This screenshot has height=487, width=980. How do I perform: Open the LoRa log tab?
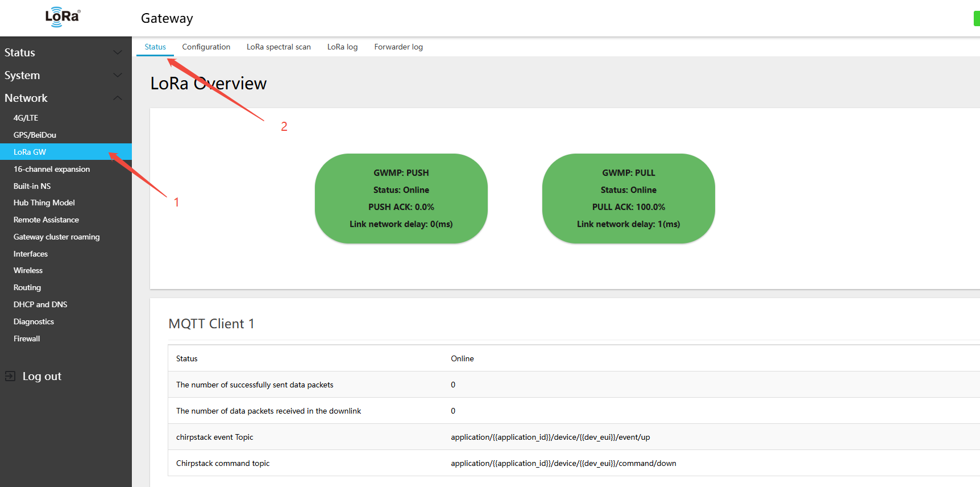click(342, 47)
